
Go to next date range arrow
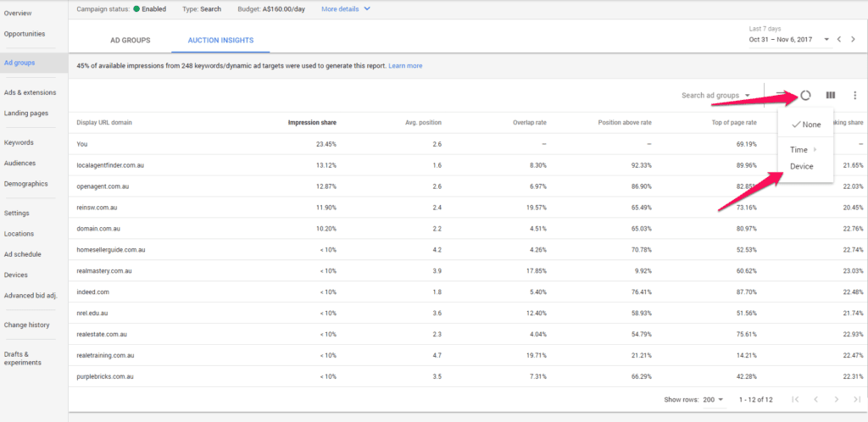point(853,39)
